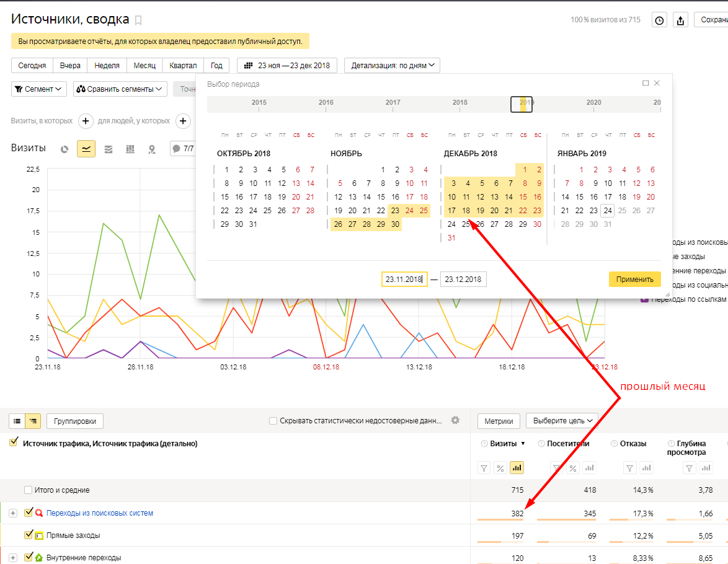
Task: Click the Применить button
Action: 635,279
